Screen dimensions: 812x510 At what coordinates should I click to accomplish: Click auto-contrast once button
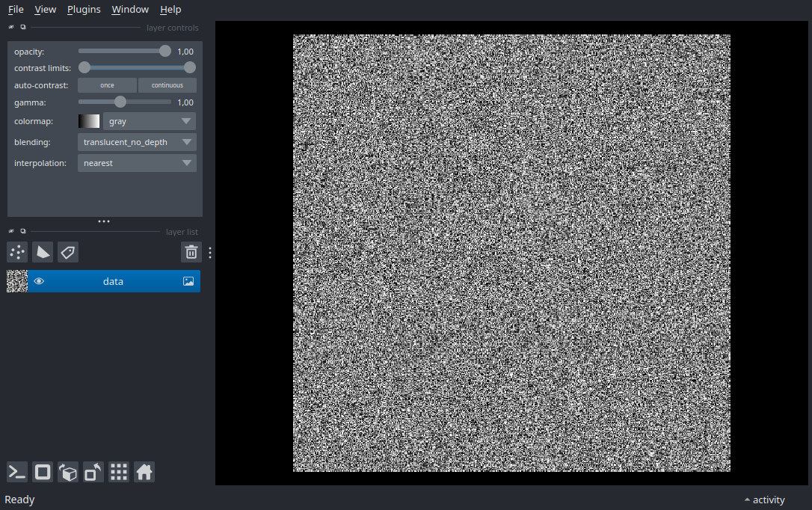coord(107,85)
